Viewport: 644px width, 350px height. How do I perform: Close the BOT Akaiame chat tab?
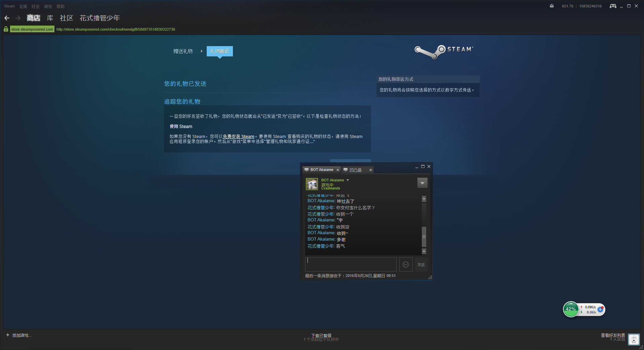click(x=338, y=170)
